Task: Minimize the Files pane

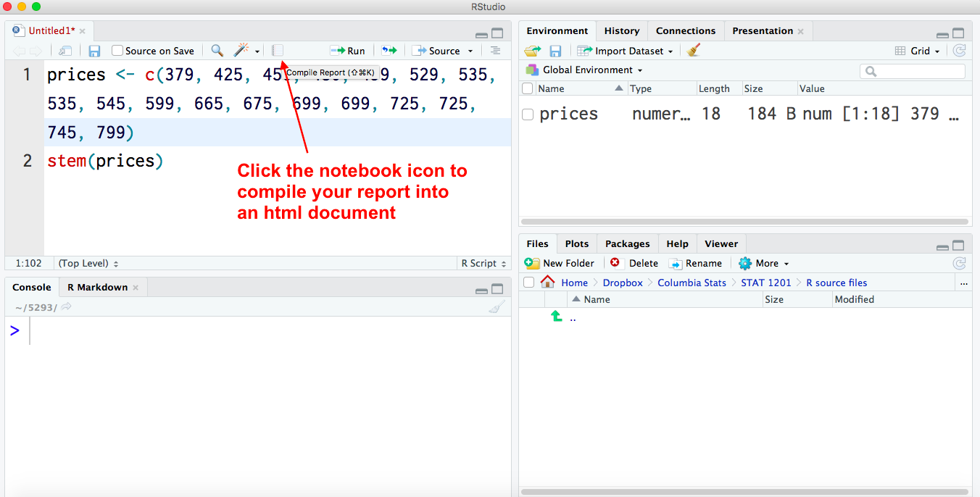Action: point(942,247)
